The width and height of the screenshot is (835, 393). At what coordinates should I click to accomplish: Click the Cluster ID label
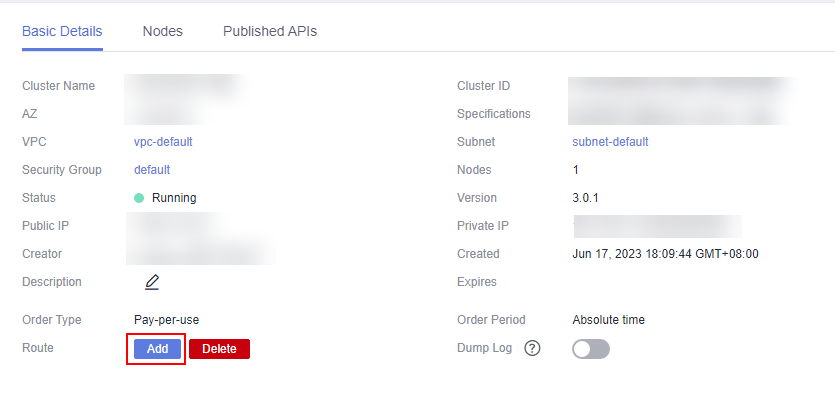pos(484,86)
